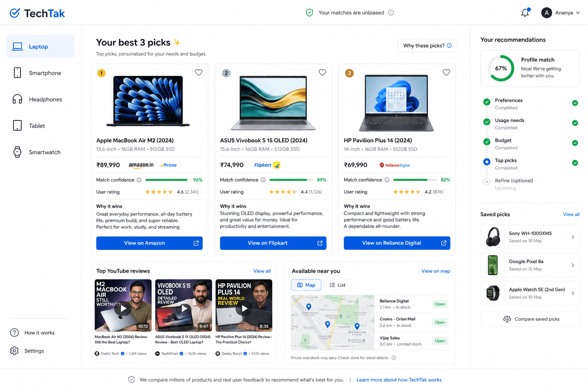Click Learn more about how TechTak works
This screenshot has height=392, width=588.
pos(399,380)
